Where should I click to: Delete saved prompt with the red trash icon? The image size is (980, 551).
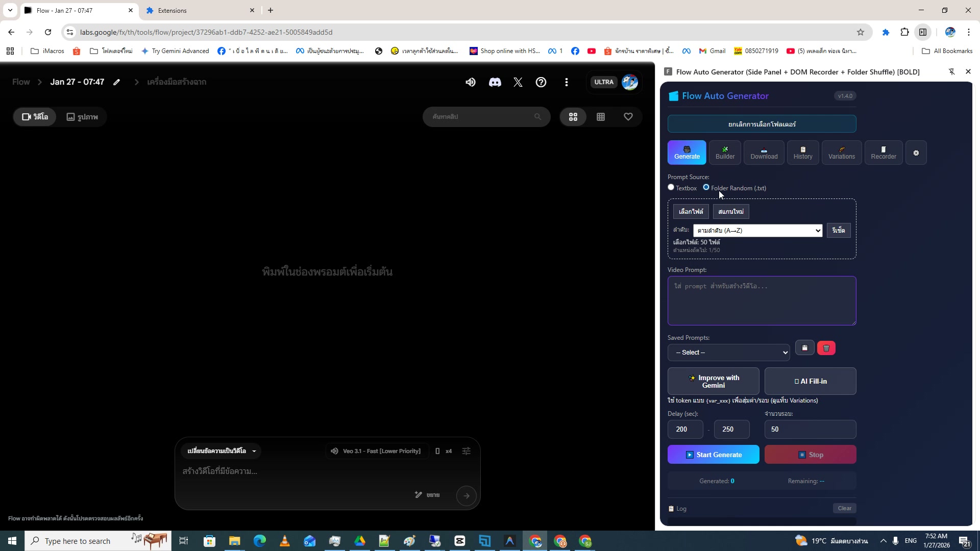pyautogui.click(x=826, y=348)
